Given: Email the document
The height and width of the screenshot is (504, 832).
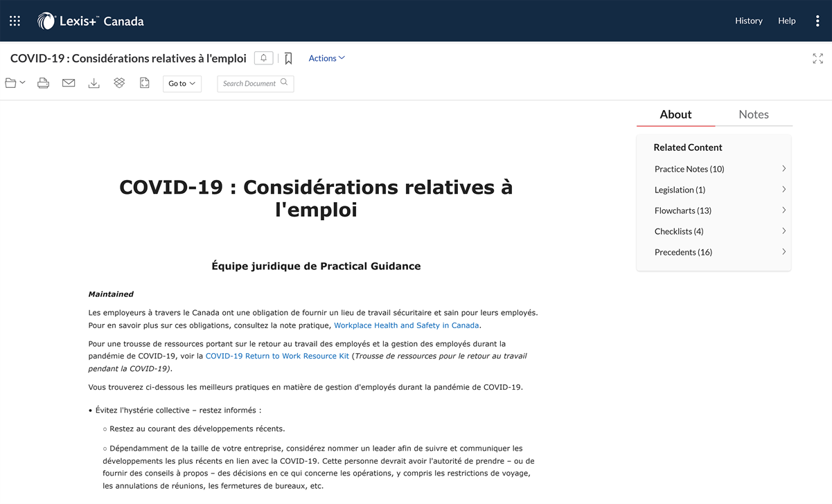Looking at the screenshot, I should [x=69, y=83].
